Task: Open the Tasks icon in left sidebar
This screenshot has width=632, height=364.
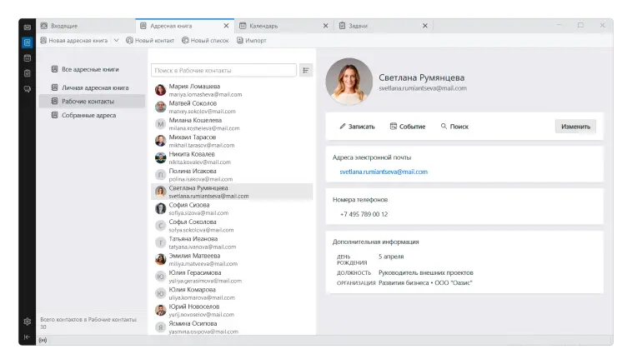Action: pos(27,73)
